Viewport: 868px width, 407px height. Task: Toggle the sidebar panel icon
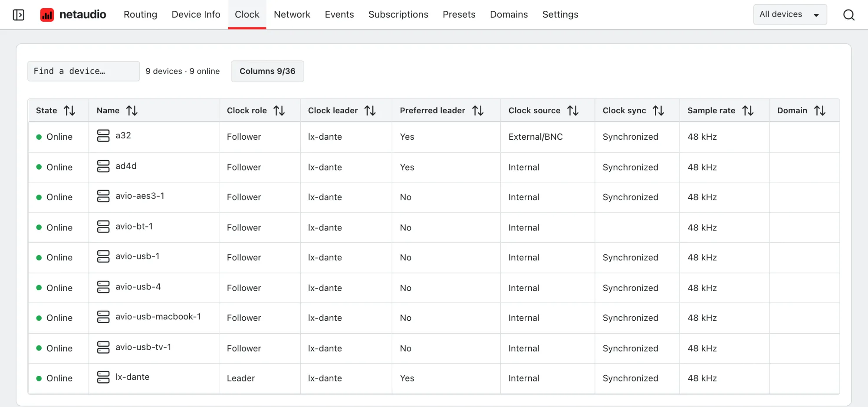coord(19,15)
